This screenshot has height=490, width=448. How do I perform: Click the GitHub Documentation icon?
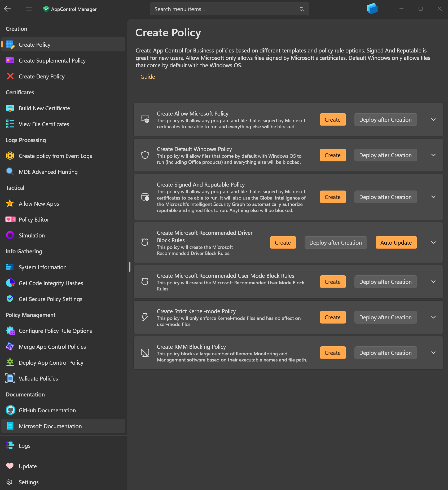(x=10, y=410)
